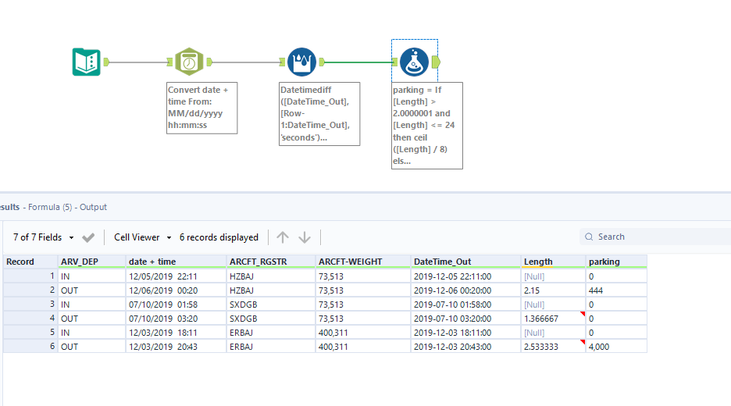Click the Length column header
731x406 pixels.
point(553,261)
